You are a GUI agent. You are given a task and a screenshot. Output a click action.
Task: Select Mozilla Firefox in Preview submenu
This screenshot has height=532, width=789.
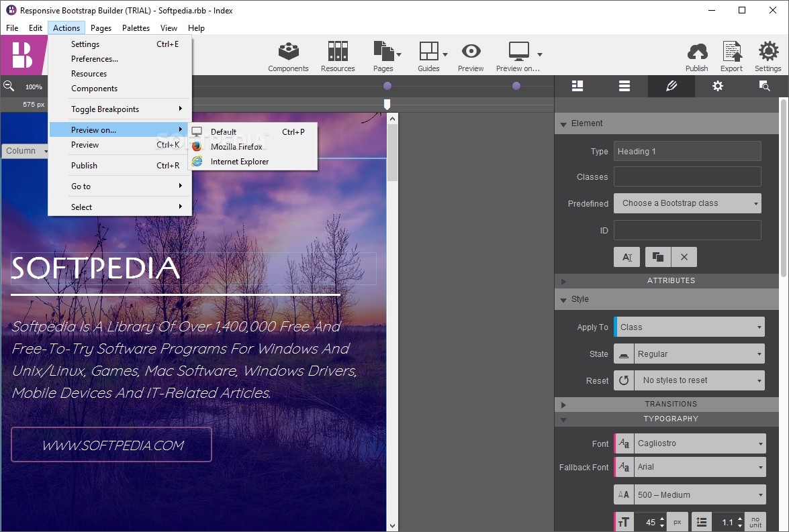(x=253, y=147)
